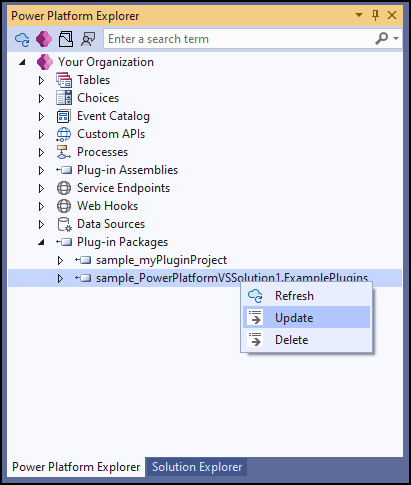Screen dimensions: 411x485
Task: Click the third toolbar icon beside Power Apps
Action: click(x=66, y=39)
